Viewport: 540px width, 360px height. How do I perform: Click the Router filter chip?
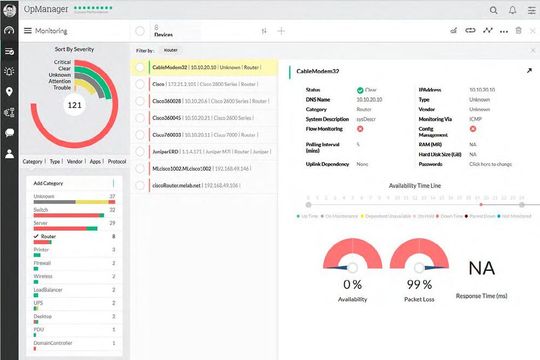coord(170,50)
